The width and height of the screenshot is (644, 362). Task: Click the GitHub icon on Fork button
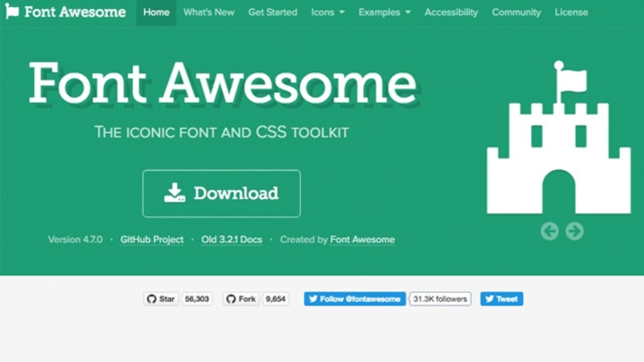[x=231, y=299]
